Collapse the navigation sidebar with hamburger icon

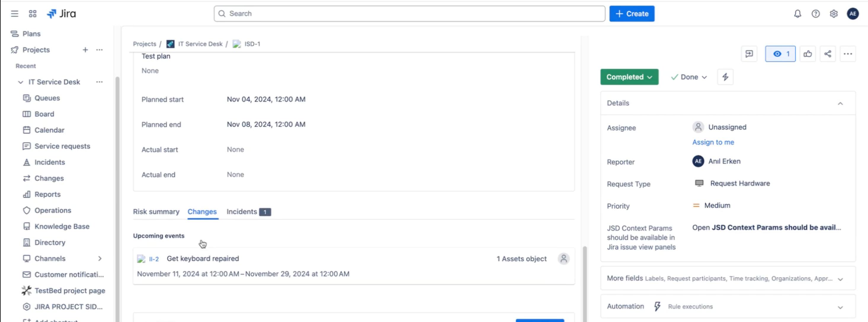pos(15,14)
